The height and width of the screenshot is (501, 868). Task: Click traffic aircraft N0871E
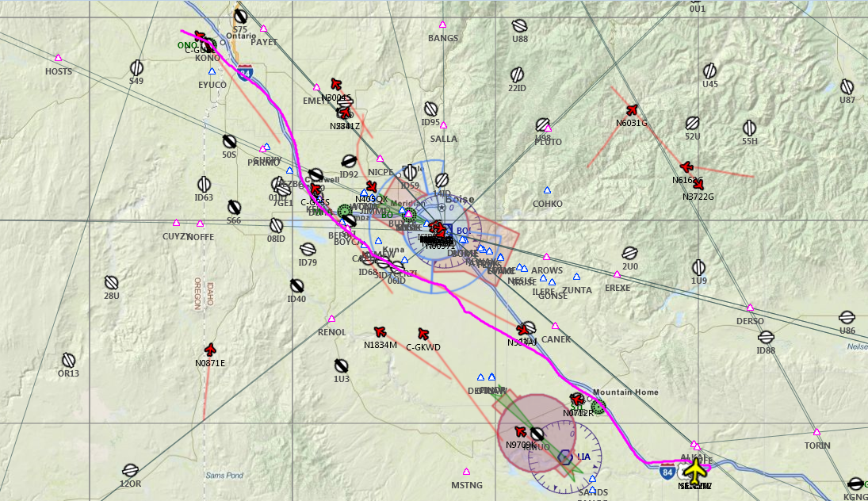(x=210, y=350)
